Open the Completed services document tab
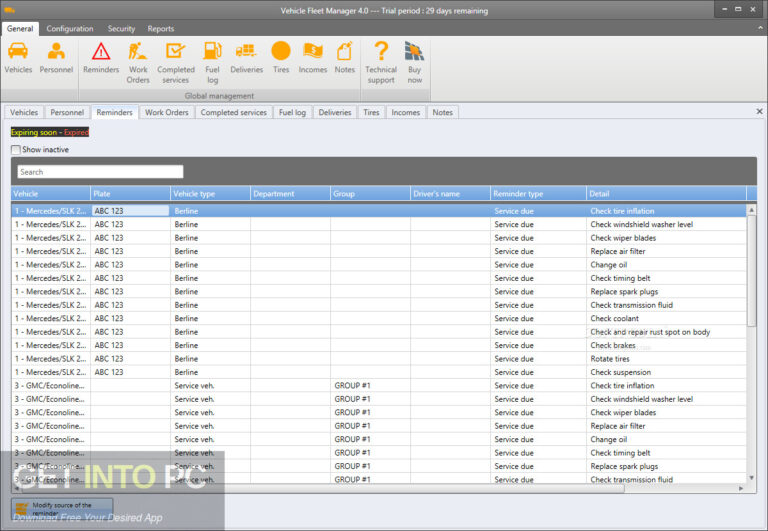Viewport: 768px width, 531px height. (234, 112)
